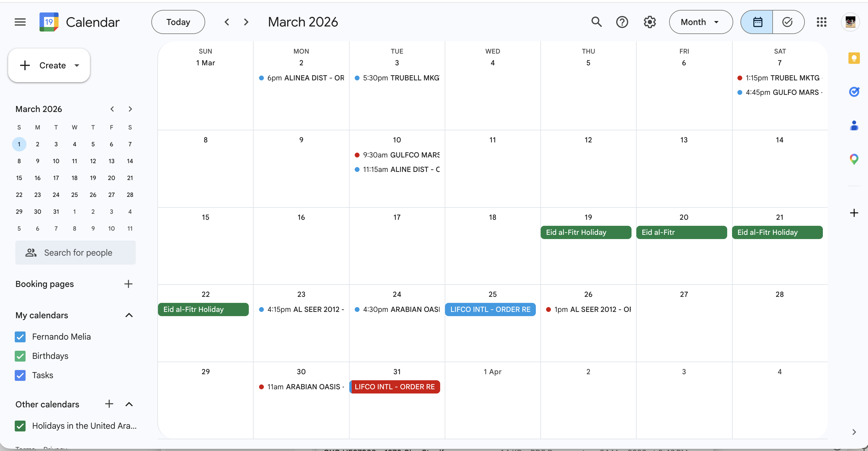Open the main menu hamburger icon
The image size is (868, 451).
point(20,22)
